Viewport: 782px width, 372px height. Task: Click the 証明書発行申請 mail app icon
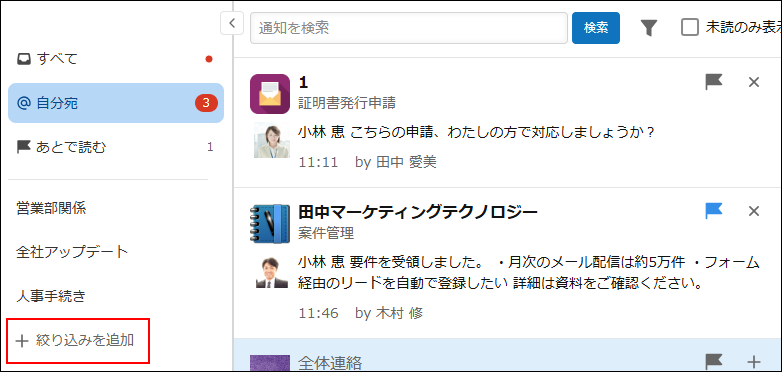[270, 94]
